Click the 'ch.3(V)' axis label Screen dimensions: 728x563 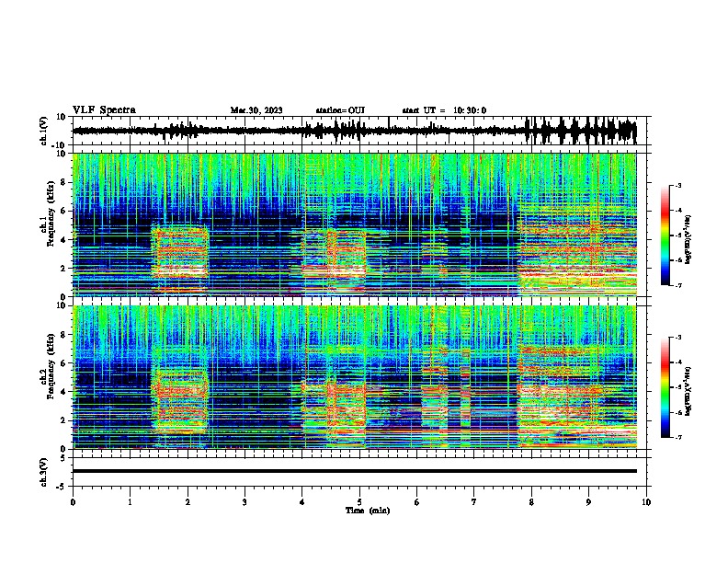tap(44, 472)
